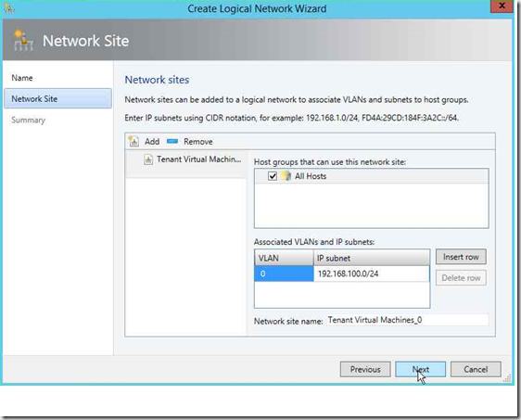The width and height of the screenshot is (521, 420).
Task: Open the Network Site wizard step
Action: coord(57,98)
